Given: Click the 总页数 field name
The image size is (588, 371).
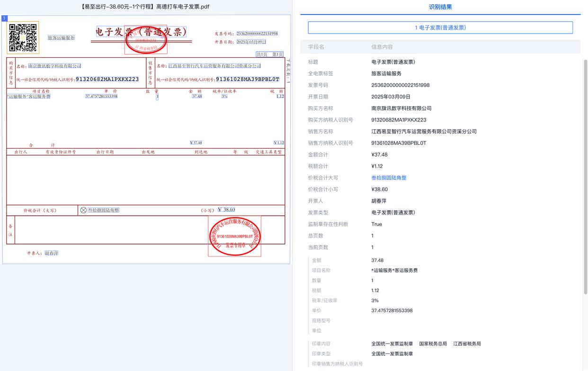Looking at the screenshot, I should (x=316, y=236).
